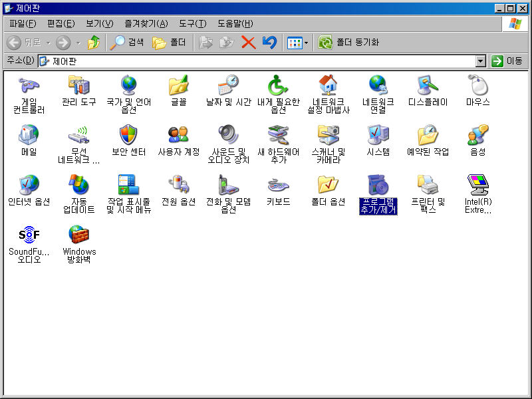The height and width of the screenshot is (399, 532).
Task: Select 작업 표시줄 및 시작 메뉴 icon
Action: [128, 185]
